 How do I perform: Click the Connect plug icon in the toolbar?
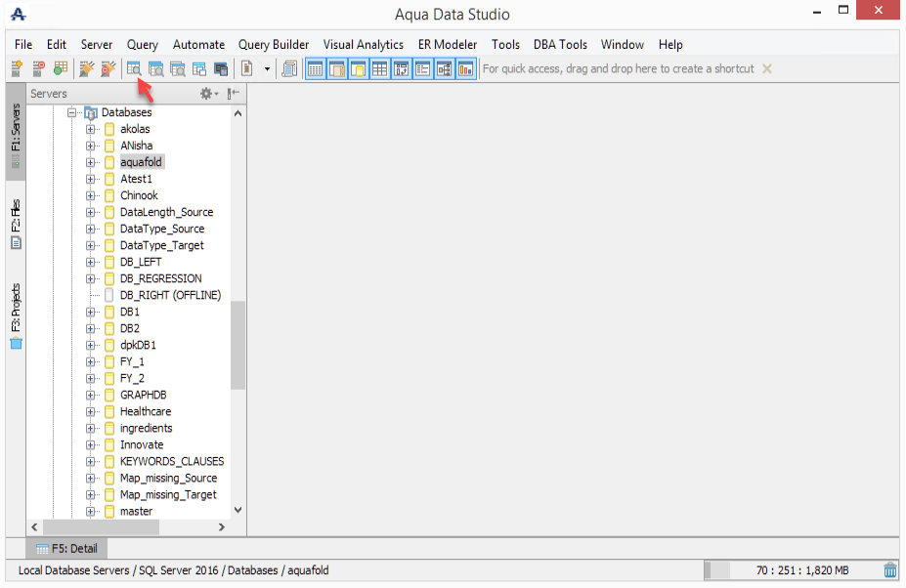(x=86, y=68)
